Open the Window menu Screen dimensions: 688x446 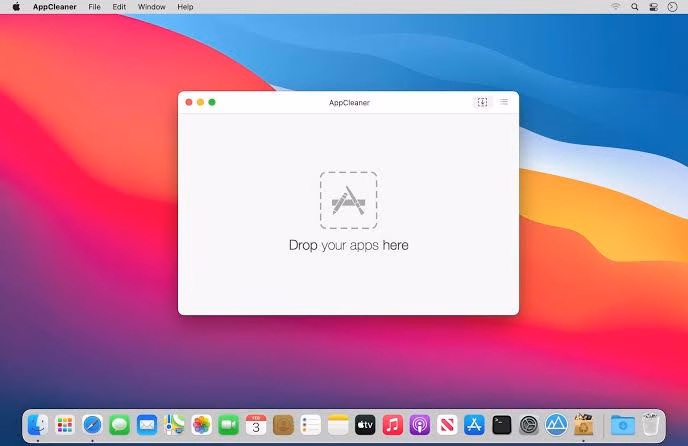[x=152, y=7]
